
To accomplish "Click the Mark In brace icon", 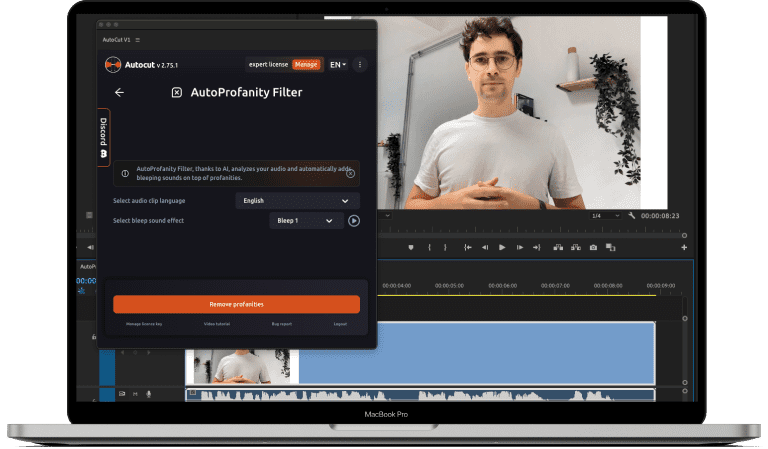I will pyautogui.click(x=429, y=248).
